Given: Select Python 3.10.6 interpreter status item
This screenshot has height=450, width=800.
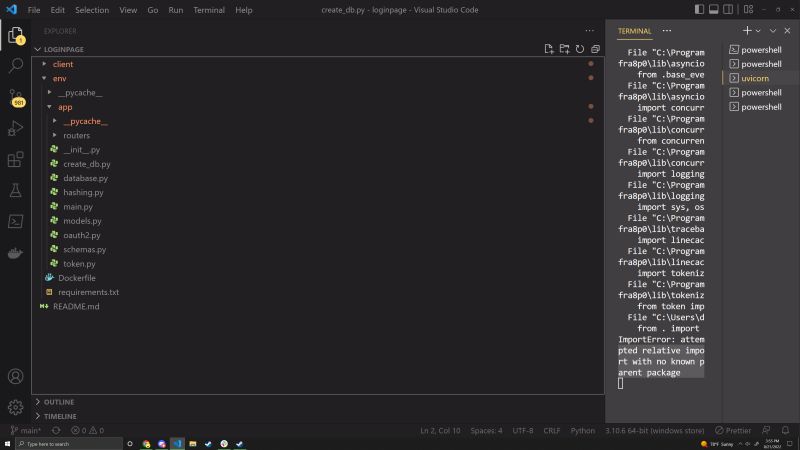Looking at the screenshot, I should coord(655,431).
